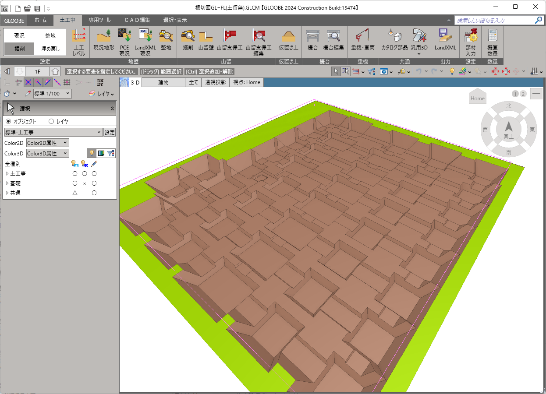The width and height of the screenshot is (546, 394).
Task: Click the magnifier search icon in search box
Action: coord(538,21)
